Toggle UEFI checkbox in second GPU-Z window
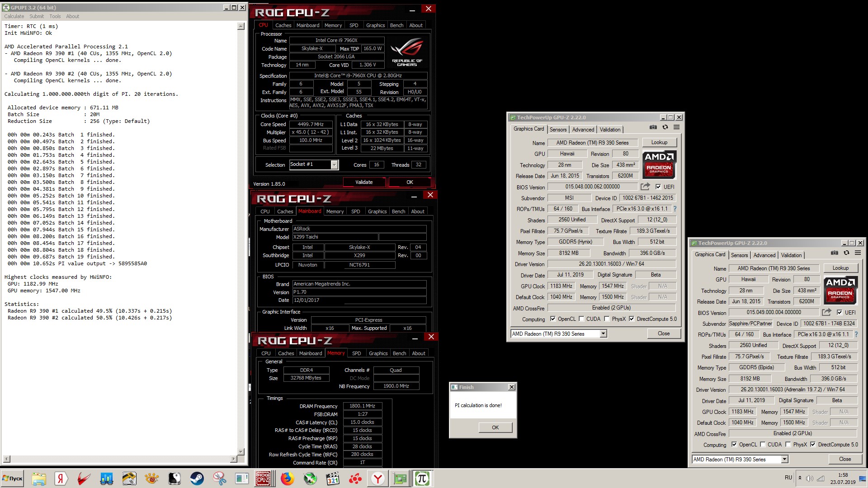 840,312
